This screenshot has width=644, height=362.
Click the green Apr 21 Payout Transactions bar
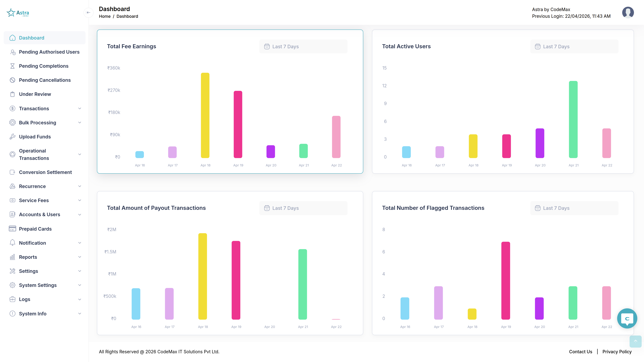click(303, 284)
